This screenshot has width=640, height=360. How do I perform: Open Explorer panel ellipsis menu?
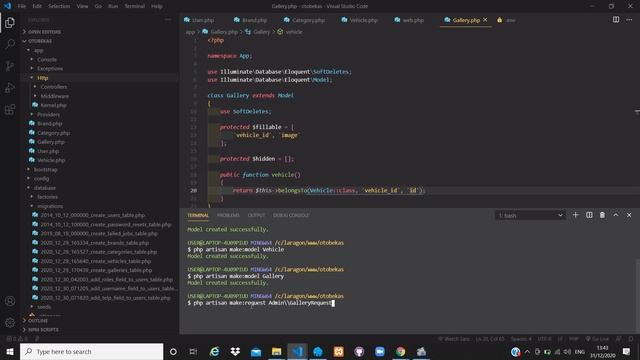click(168, 20)
